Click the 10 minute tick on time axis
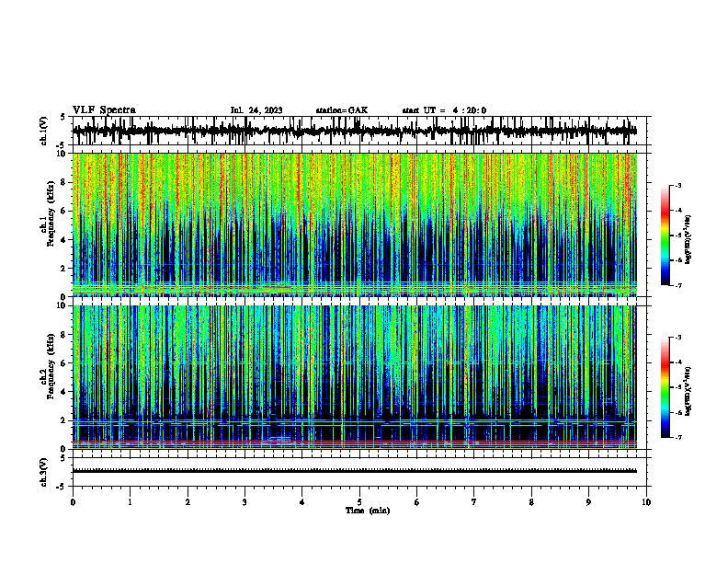 pyautogui.click(x=646, y=502)
